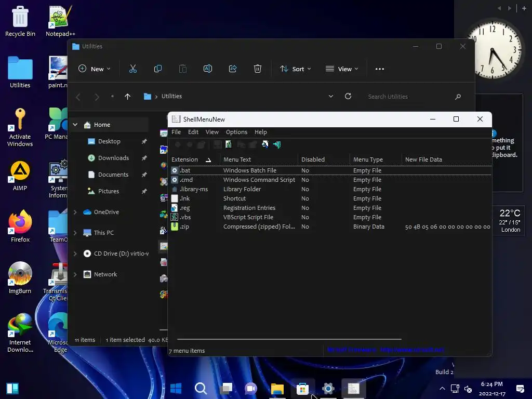Viewport: 532px width, 399px height.
Task: Click the Search Utilities input field
Action: pos(409,97)
